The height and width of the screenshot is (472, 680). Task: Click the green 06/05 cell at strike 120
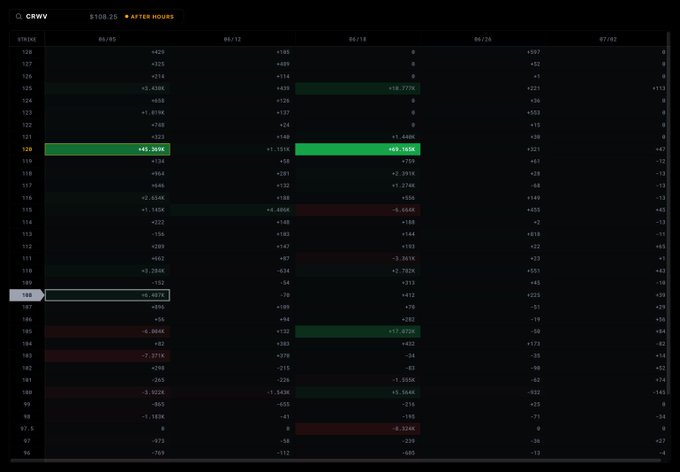click(x=108, y=149)
